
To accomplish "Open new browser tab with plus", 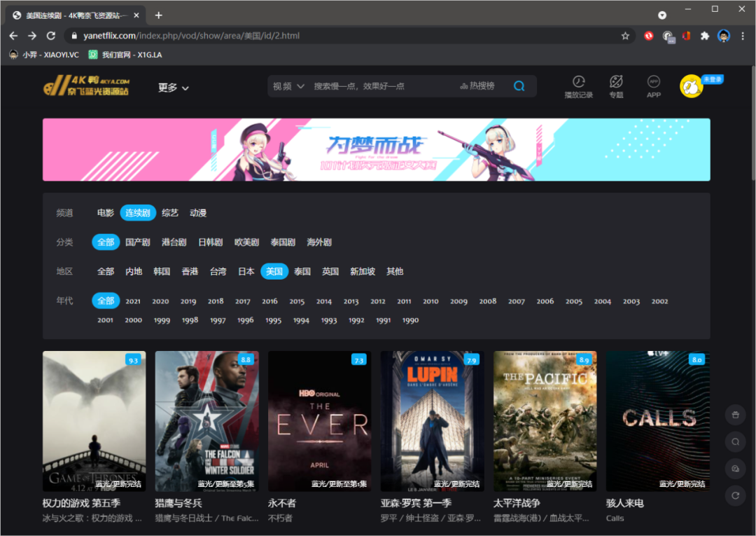I will [158, 15].
